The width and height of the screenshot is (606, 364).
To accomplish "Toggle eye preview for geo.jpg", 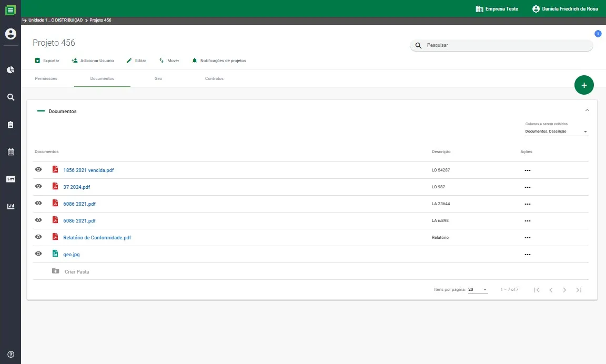I will coord(38,254).
